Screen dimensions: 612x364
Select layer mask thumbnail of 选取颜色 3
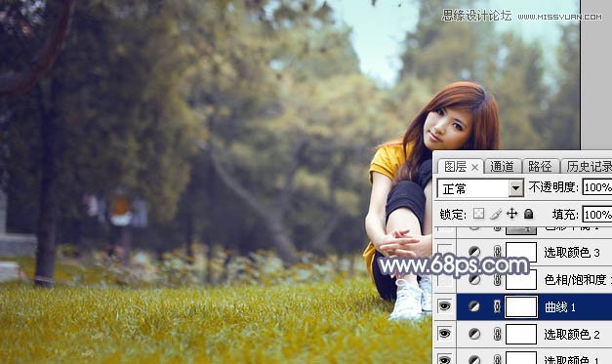(521, 252)
